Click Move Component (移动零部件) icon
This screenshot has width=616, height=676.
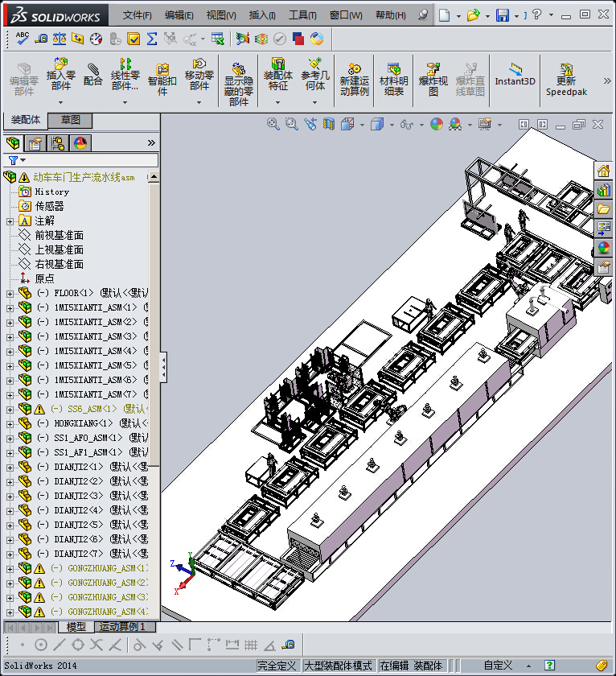pyautogui.click(x=199, y=74)
